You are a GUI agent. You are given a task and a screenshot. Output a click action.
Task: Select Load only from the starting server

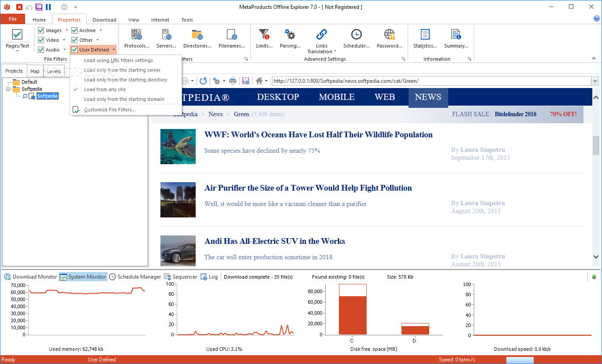[126, 70]
